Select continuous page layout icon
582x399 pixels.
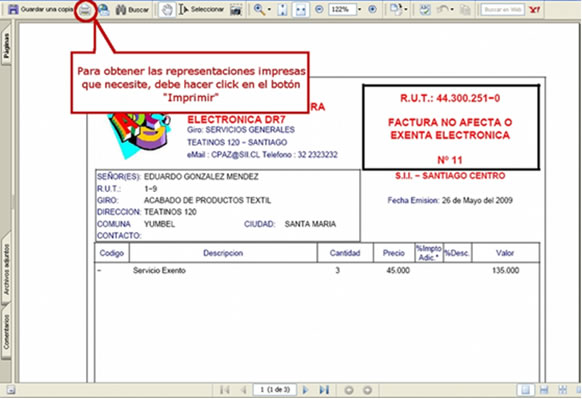coord(544,390)
